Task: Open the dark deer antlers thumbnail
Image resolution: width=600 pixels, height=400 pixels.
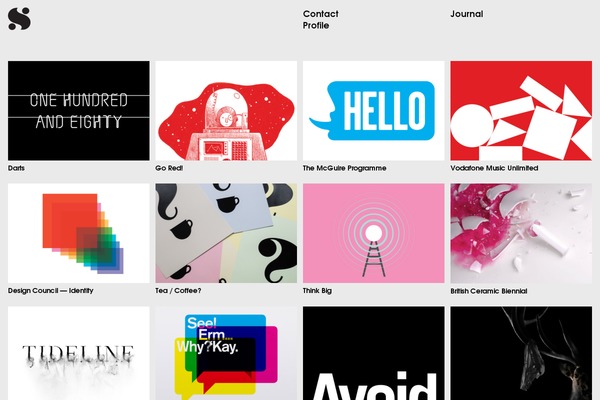Action: pos(521,353)
